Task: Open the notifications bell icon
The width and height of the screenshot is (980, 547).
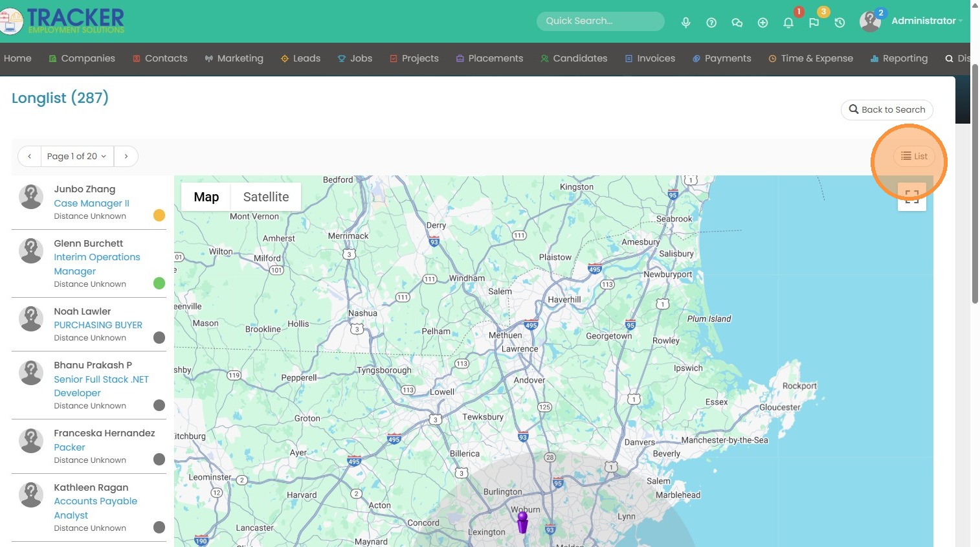Action: pyautogui.click(x=788, y=23)
